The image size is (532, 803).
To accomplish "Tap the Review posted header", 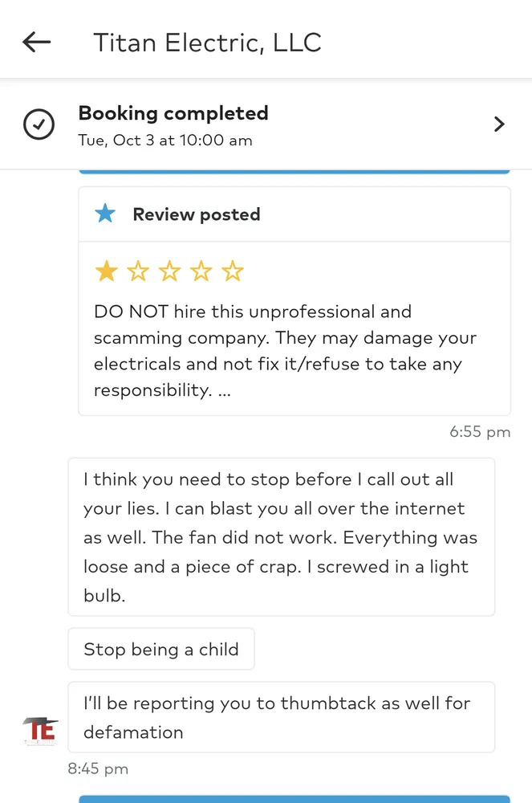I will [x=197, y=214].
